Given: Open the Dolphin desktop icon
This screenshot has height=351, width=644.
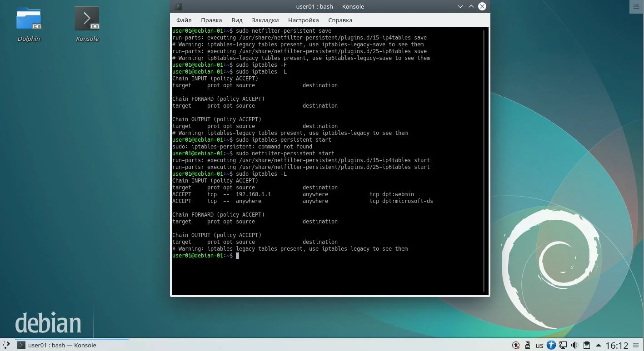Looking at the screenshot, I should tap(29, 25).
